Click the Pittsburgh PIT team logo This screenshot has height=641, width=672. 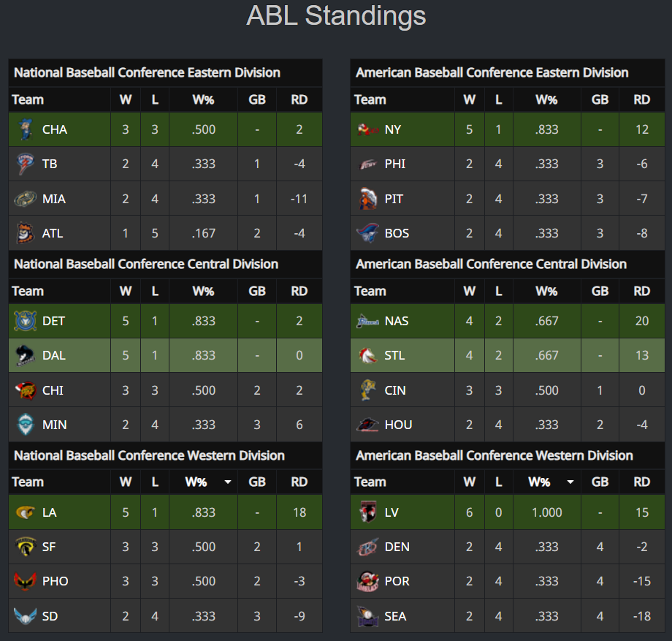click(x=367, y=199)
